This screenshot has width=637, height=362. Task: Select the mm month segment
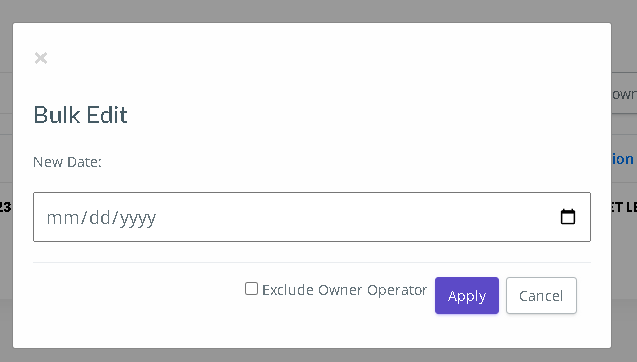(63, 218)
